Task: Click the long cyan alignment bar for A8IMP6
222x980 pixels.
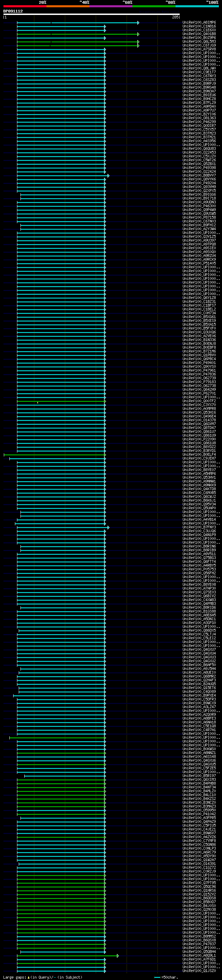Action: tap(78, 23)
